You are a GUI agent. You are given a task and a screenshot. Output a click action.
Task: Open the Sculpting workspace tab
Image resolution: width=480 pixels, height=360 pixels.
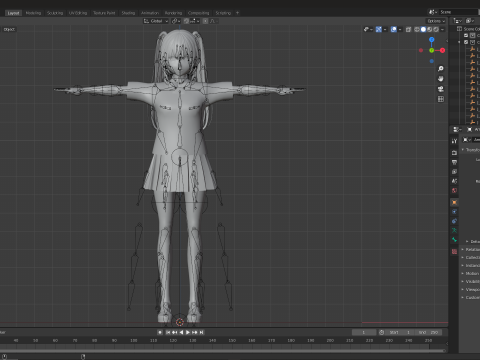[55, 13]
